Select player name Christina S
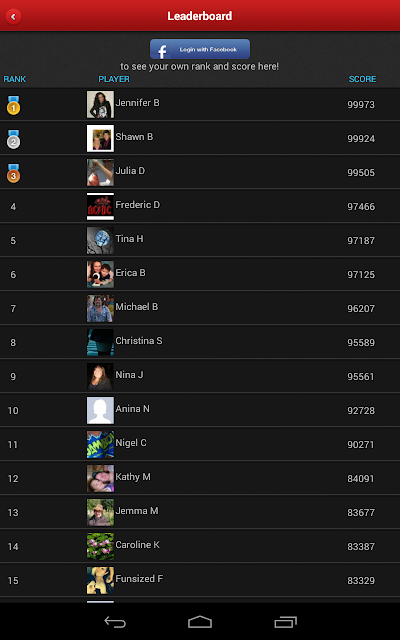The height and width of the screenshot is (640, 400). coord(139,340)
